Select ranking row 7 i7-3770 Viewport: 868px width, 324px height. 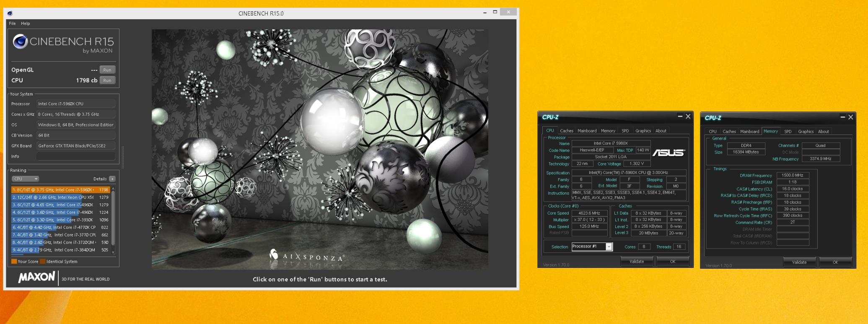pyautogui.click(x=60, y=235)
